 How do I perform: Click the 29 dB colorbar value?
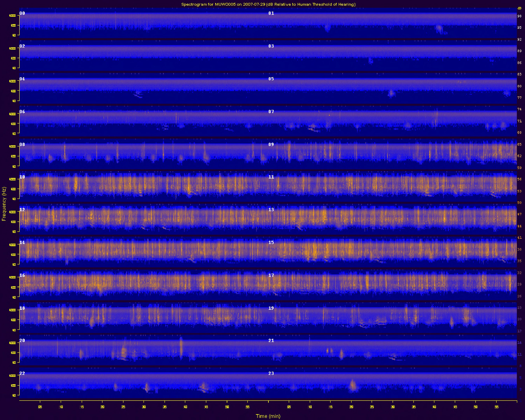coord(519,284)
